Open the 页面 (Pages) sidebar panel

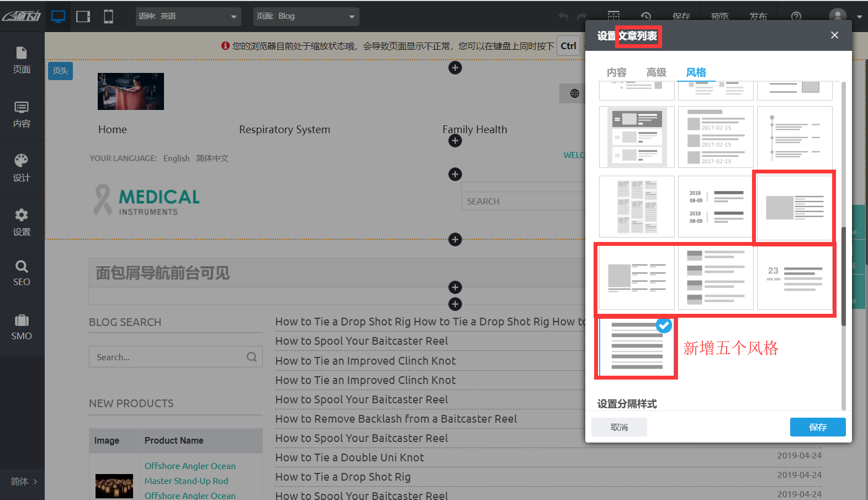[22, 60]
